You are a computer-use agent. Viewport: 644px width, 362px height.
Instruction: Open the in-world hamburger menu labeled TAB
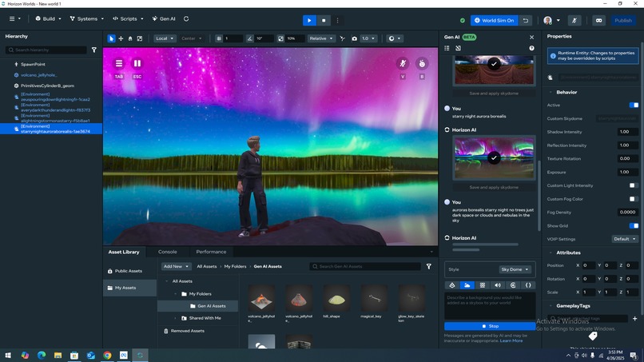(x=119, y=63)
